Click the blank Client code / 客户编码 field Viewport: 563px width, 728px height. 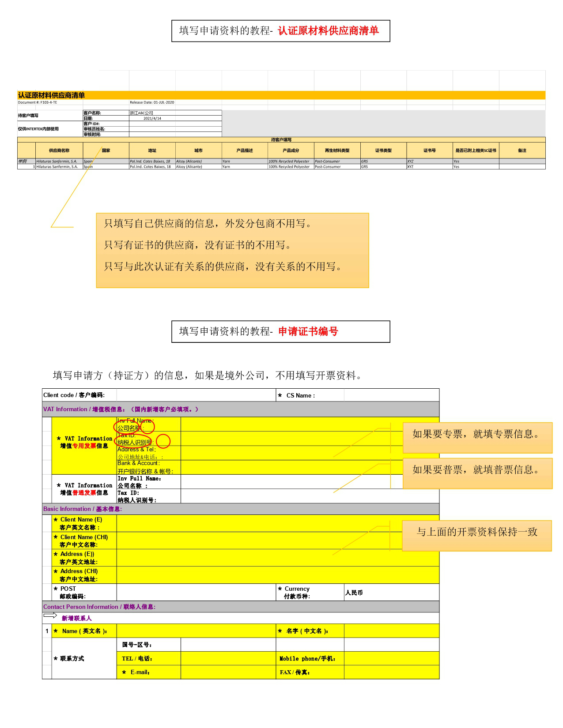point(196,395)
